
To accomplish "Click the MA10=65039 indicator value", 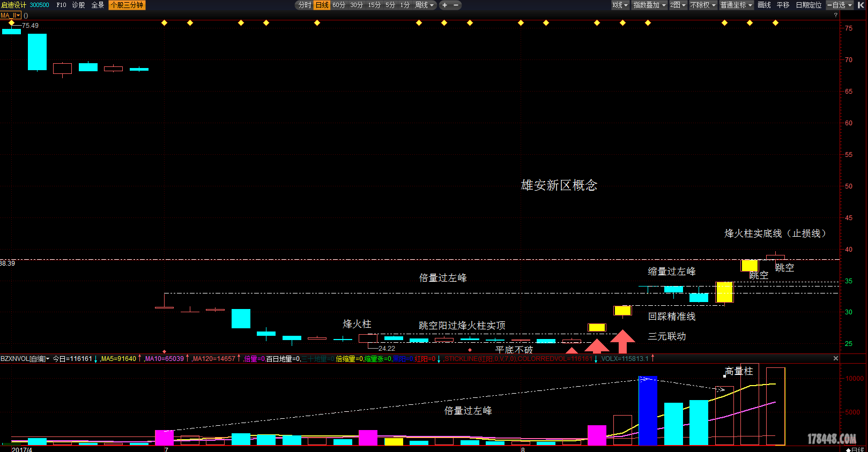I will pos(165,359).
